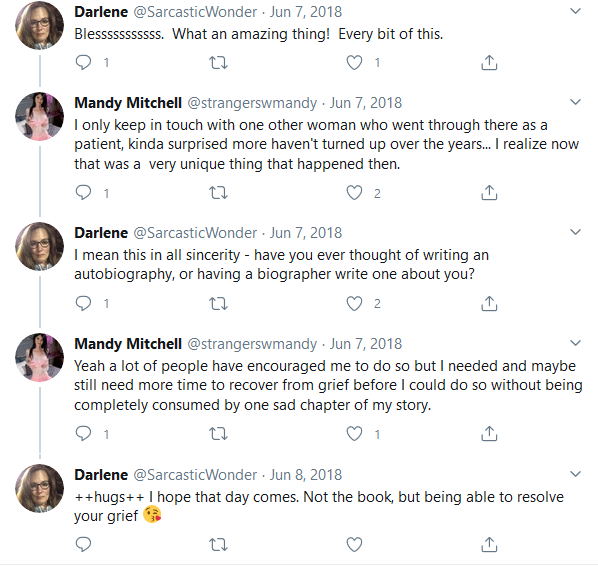This screenshot has height=566, width=598.
Task: Like Mandy's tweet about keeping in touch
Action: (x=354, y=193)
